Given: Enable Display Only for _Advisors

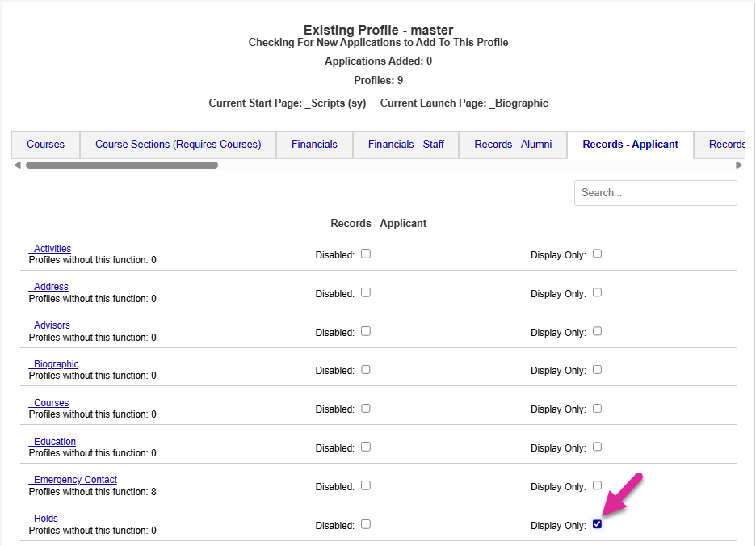Looking at the screenshot, I should [597, 331].
